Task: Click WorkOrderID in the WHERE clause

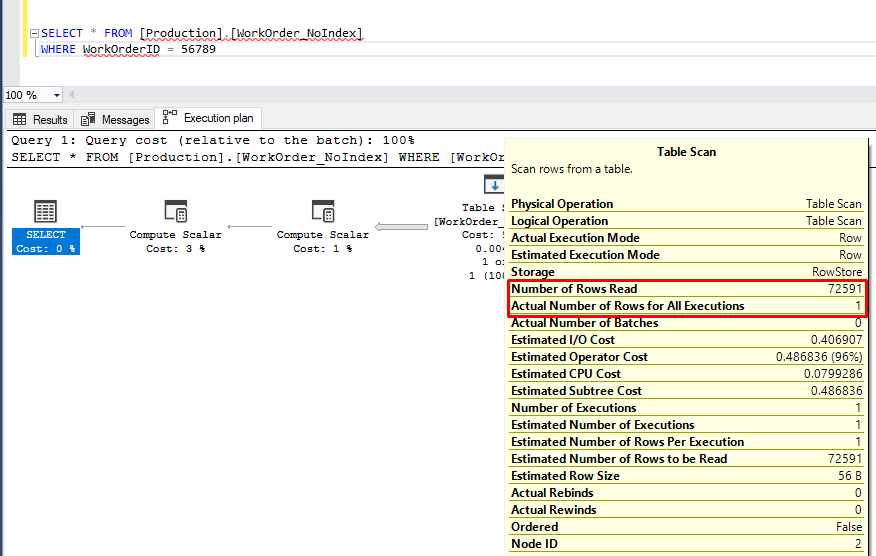Action: click(121, 49)
